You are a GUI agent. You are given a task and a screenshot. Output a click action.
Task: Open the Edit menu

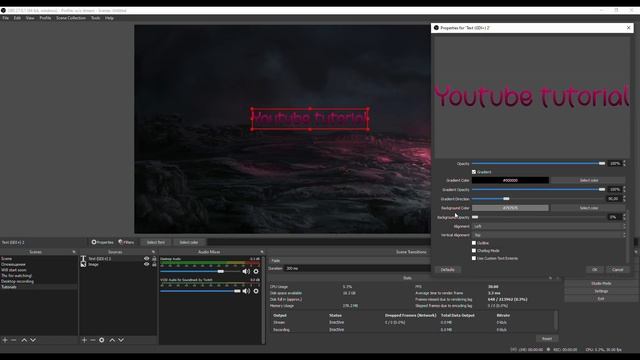coord(17,18)
